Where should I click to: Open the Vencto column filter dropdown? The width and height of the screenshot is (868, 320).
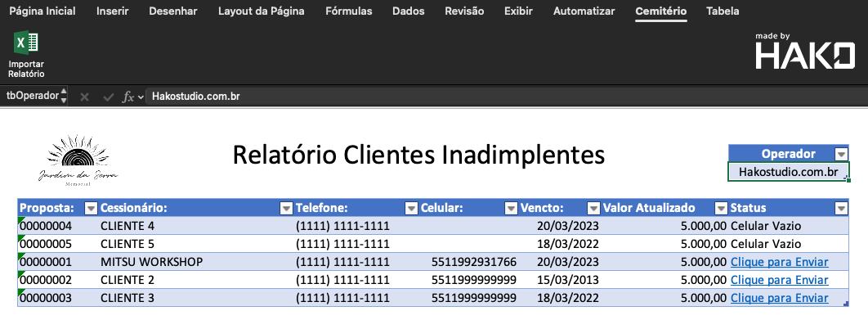(593, 208)
